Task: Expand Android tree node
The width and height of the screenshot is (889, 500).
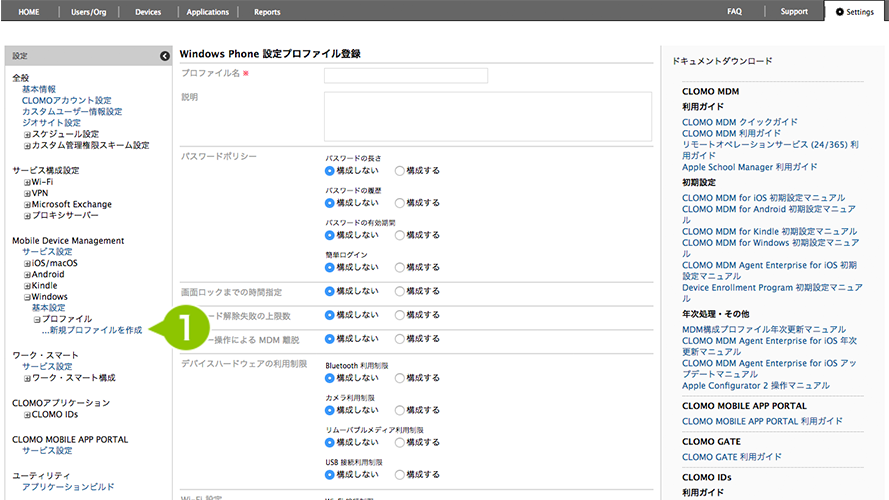Action: (x=27, y=275)
